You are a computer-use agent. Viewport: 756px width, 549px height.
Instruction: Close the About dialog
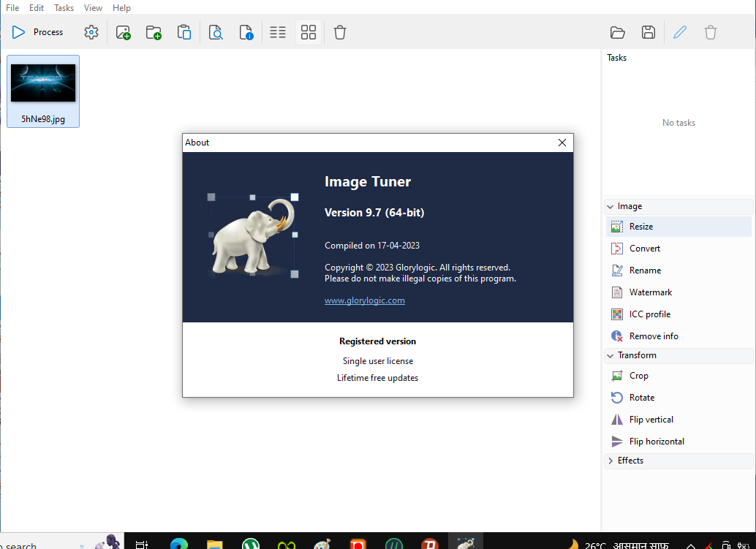pyautogui.click(x=562, y=143)
